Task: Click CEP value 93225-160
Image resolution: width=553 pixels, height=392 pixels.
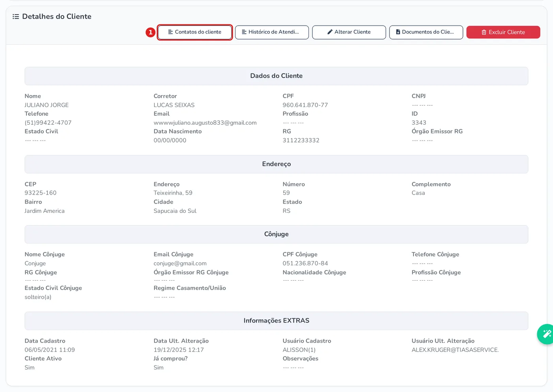Action: point(41,193)
